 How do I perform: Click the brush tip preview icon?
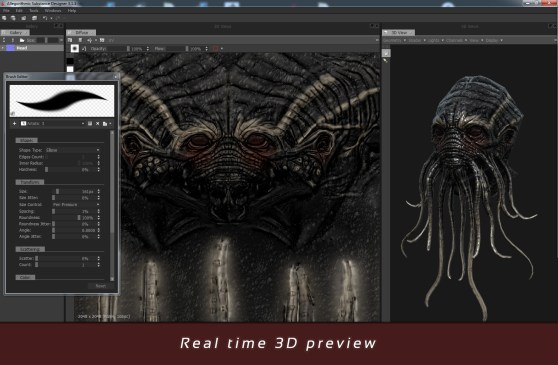pyautogui.click(x=75, y=48)
